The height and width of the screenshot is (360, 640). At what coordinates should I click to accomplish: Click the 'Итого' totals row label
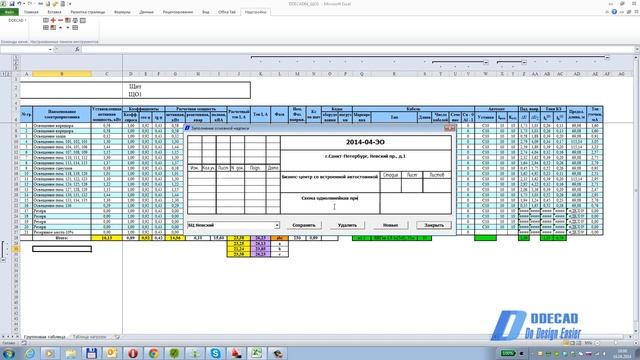coord(62,238)
